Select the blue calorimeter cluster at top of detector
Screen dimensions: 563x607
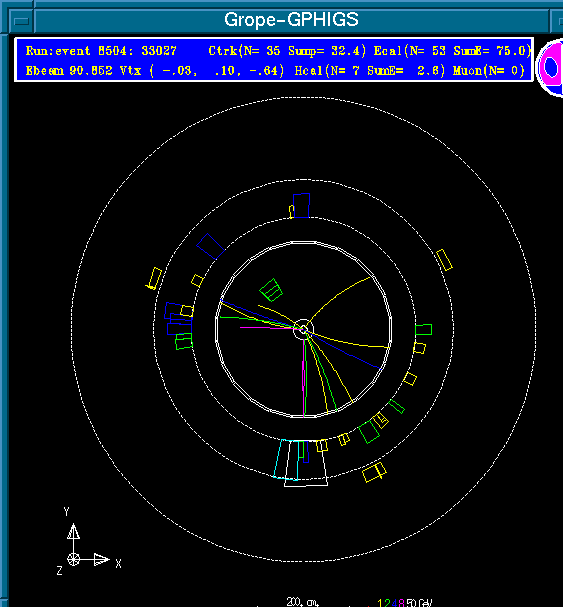coord(301,206)
